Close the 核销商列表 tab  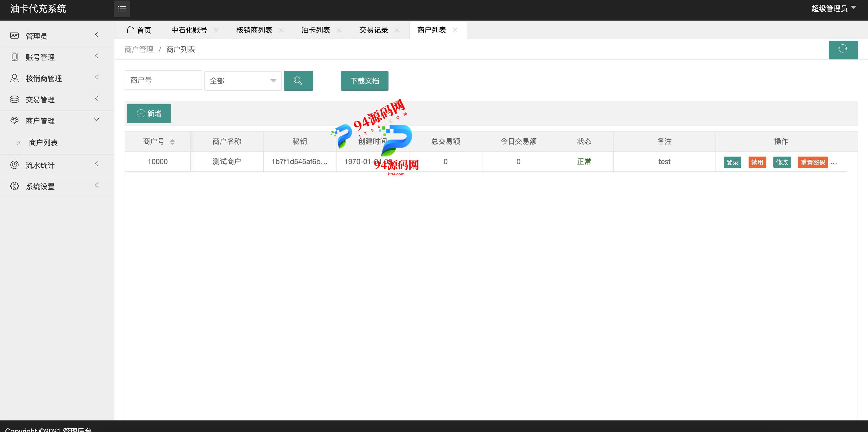(x=281, y=30)
